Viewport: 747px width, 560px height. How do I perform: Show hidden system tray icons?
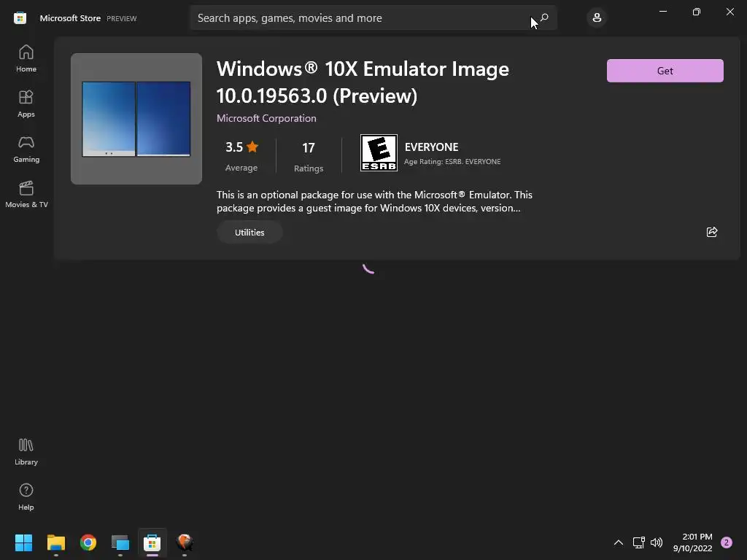[619, 542]
